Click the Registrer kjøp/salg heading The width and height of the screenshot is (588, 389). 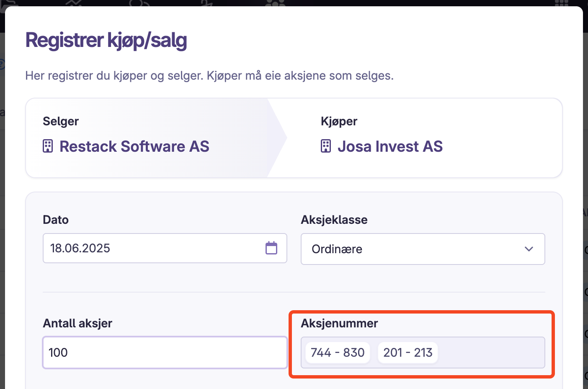coord(106,41)
